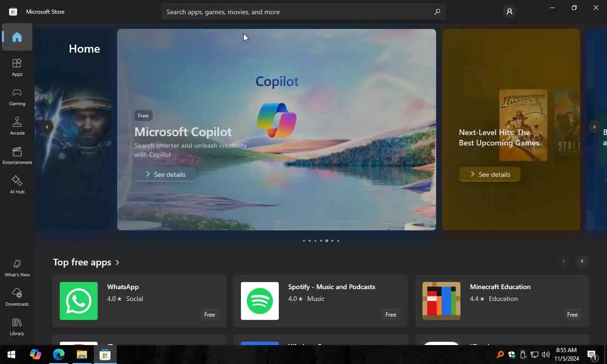607x364 pixels.
Task: Open What's New in sidebar
Action: coord(17,268)
